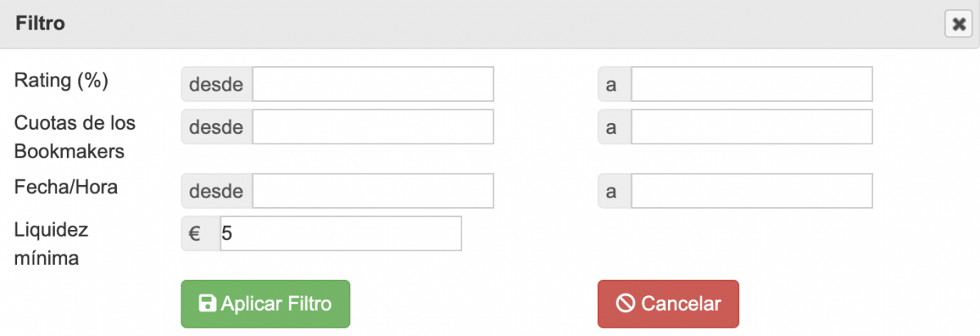This screenshot has height=336, width=980.
Task: Click the Liquidez mínima label text
Action: [x=51, y=244]
